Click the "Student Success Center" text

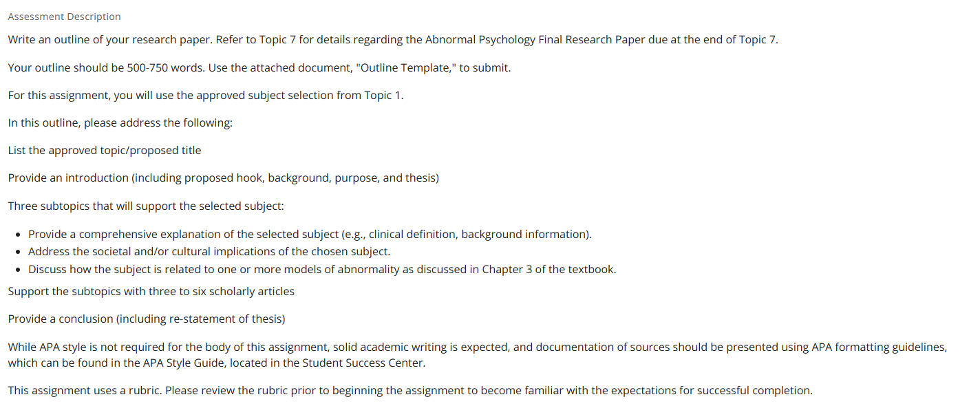[363, 363]
